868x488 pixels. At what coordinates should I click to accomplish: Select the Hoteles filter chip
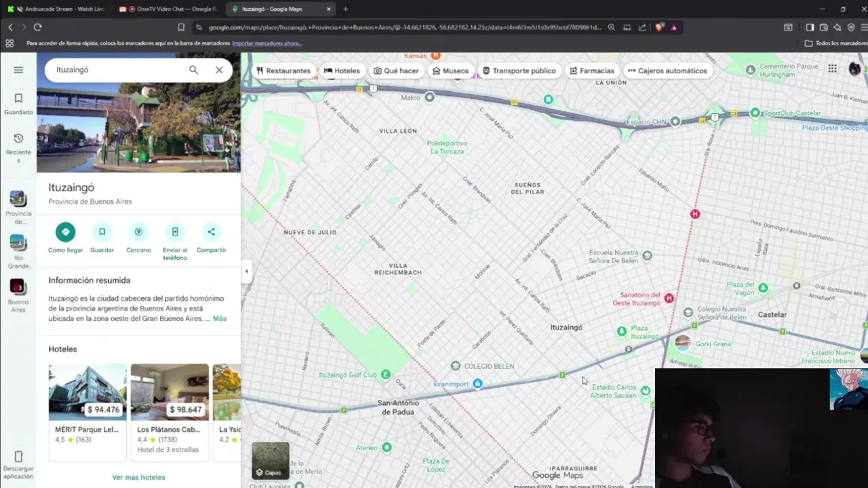point(342,70)
